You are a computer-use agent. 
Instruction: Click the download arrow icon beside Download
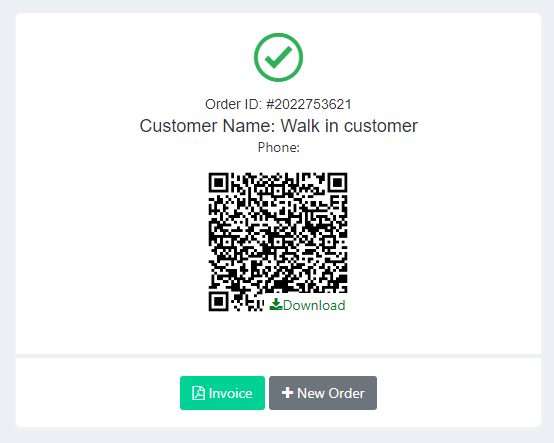[276, 305]
